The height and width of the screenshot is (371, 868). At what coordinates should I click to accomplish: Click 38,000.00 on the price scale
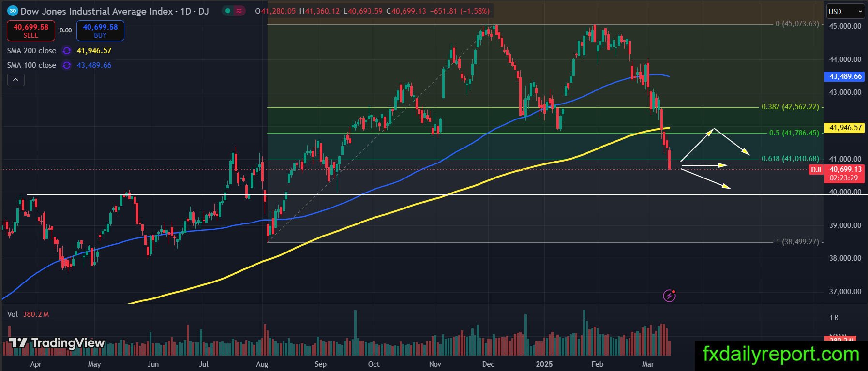click(845, 258)
